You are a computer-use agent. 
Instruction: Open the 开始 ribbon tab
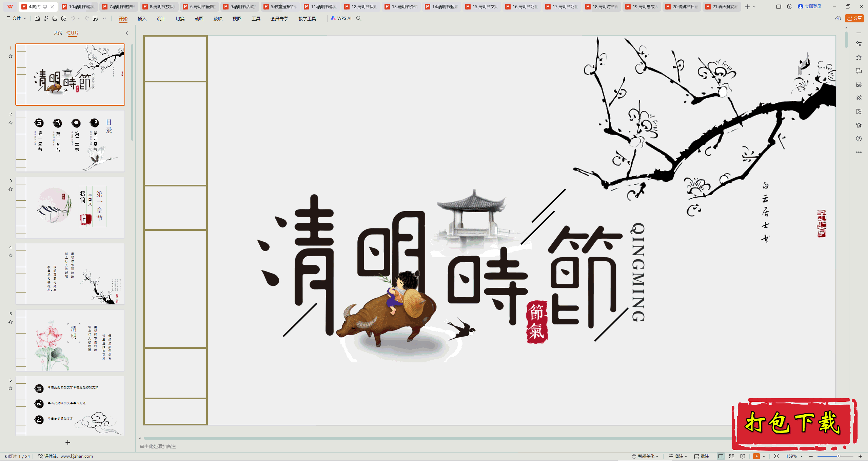coord(123,19)
